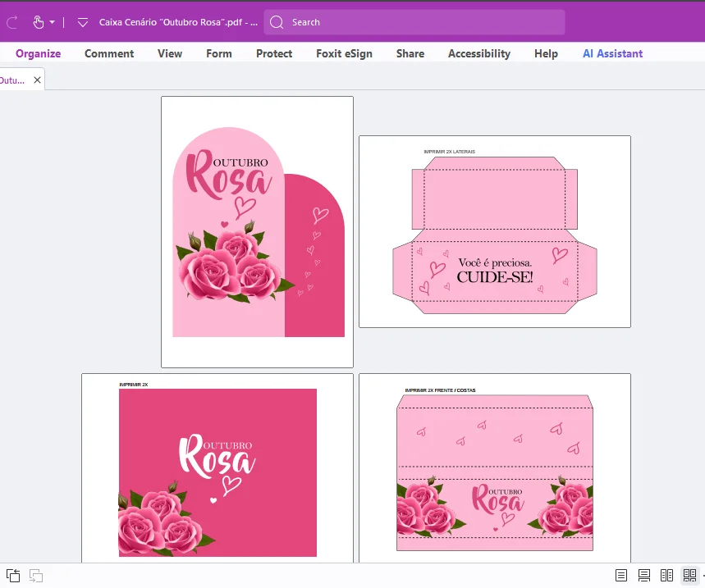The image size is (705, 588).
Task: Click the go to next view icon
Action: click(36, 576)
